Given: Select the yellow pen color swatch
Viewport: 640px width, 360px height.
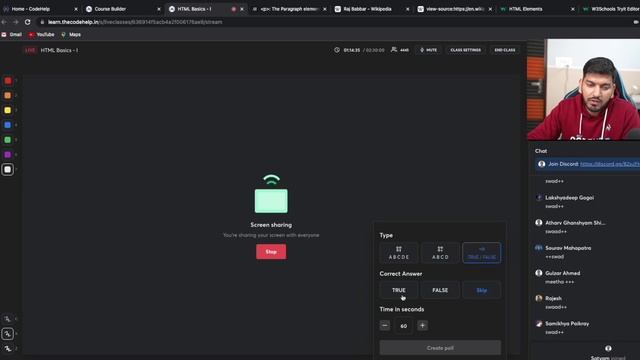Looking at the screenshot, I should [x=8, y=110].
